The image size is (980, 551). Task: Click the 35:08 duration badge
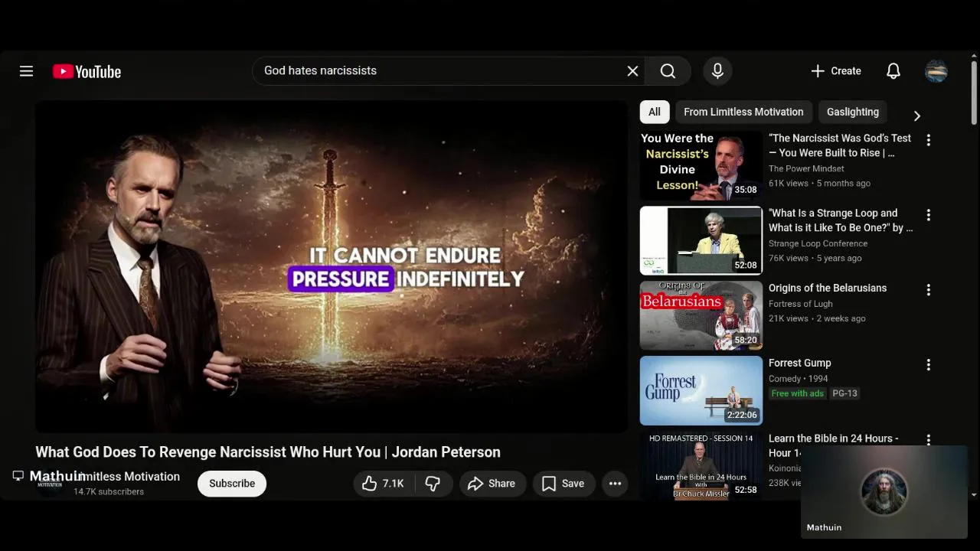[x=746, y=190]
